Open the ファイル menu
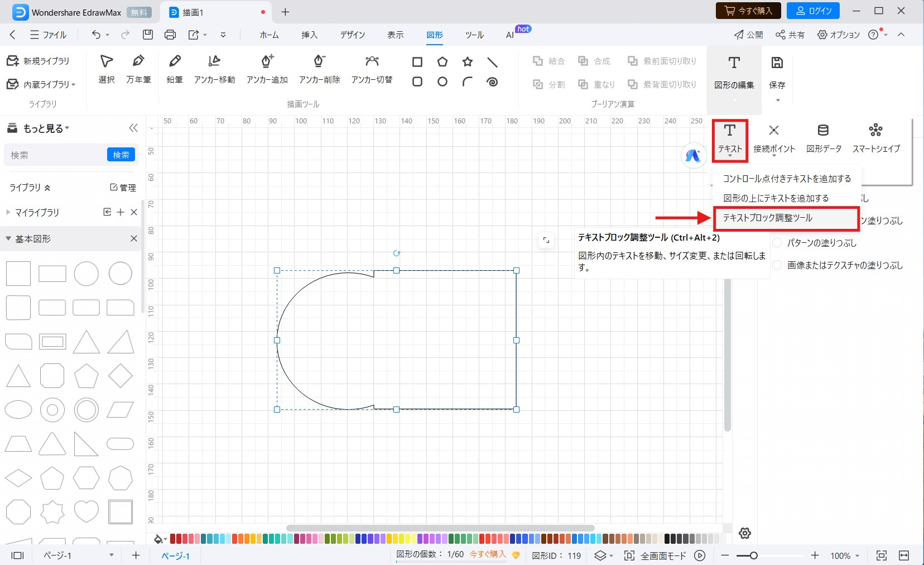 tap(49, 35)
